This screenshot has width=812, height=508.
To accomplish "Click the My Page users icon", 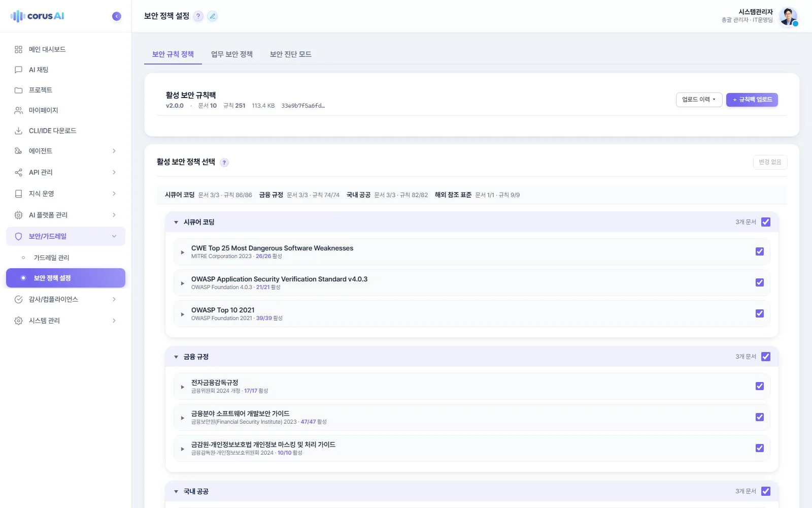I will pos(19,110).
